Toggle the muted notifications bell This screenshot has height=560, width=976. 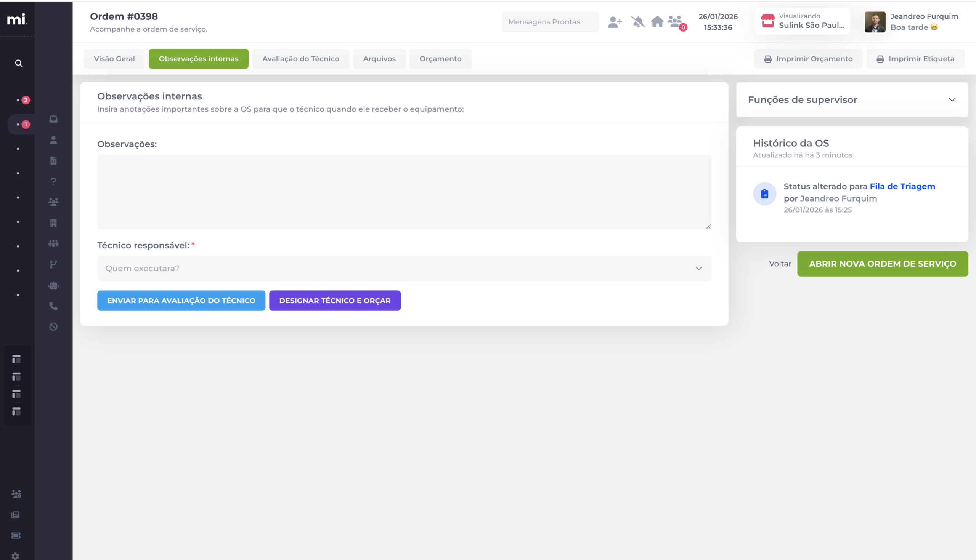point(638,22)
